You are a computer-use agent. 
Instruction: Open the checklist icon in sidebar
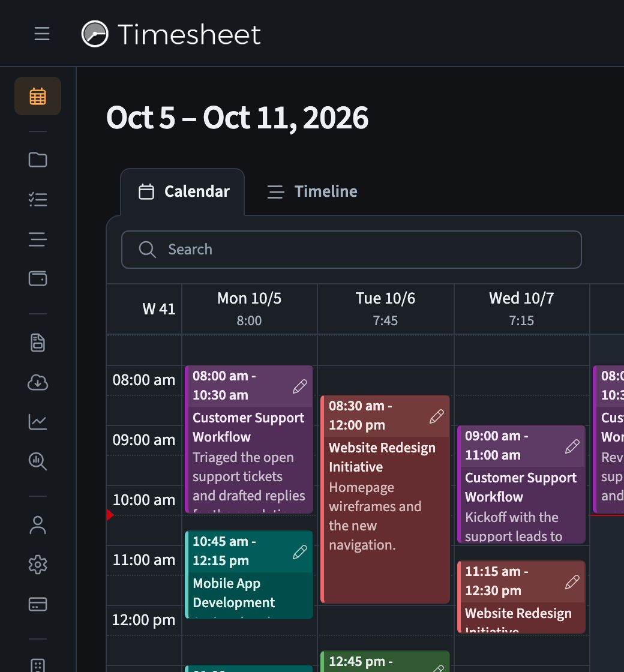pyautogui.click(x=38, y=199)
